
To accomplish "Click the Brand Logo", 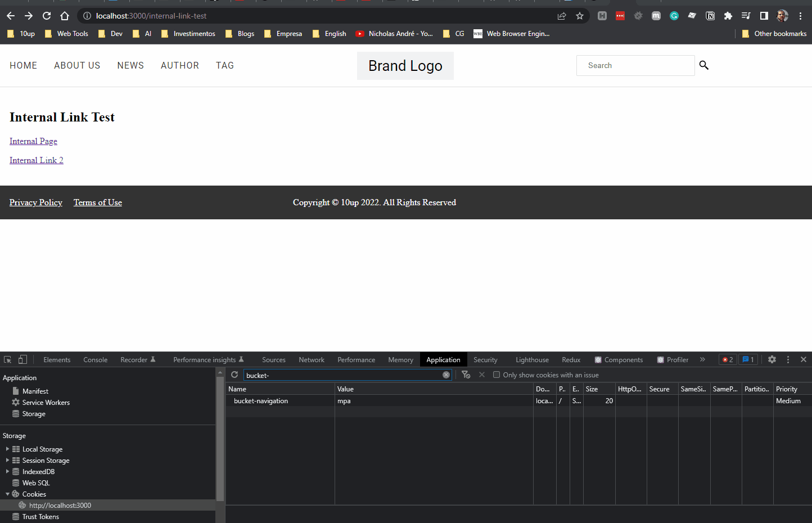I will coord(405,66).
